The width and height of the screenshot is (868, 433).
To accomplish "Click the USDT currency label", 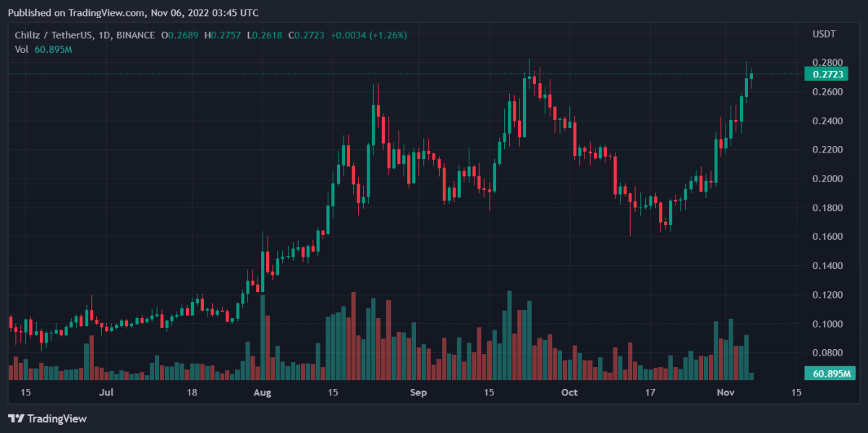I will (x=825, y=35).
